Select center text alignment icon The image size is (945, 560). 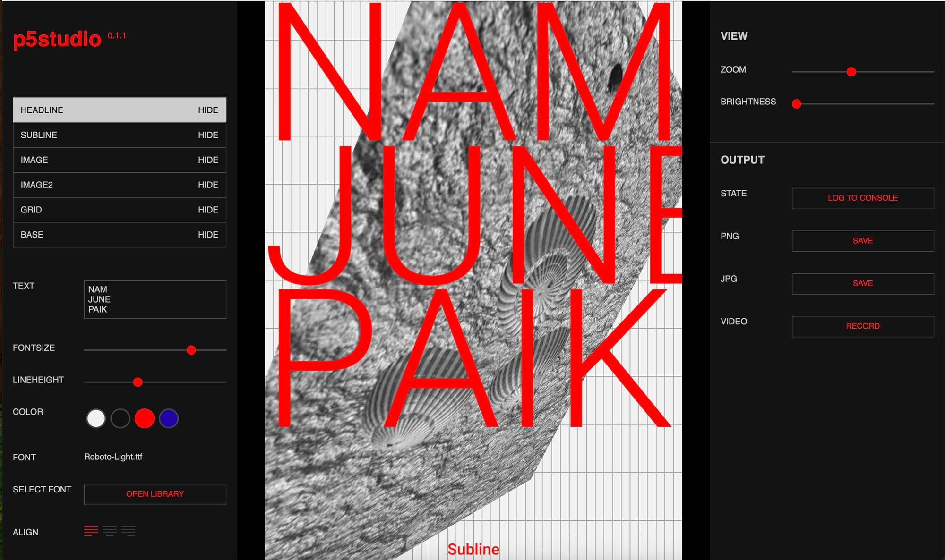pyautogui.click(x=110, y=531)
